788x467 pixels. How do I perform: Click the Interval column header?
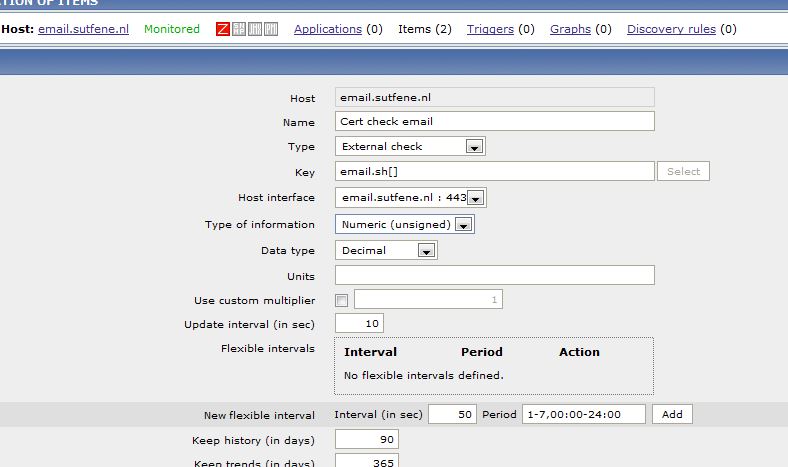370,352
